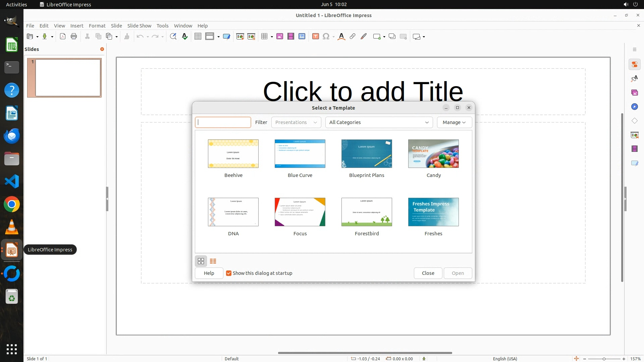644x362 pixels.
Task: Click the Print icon in toolbar
Action: click(x=74, y=37)
